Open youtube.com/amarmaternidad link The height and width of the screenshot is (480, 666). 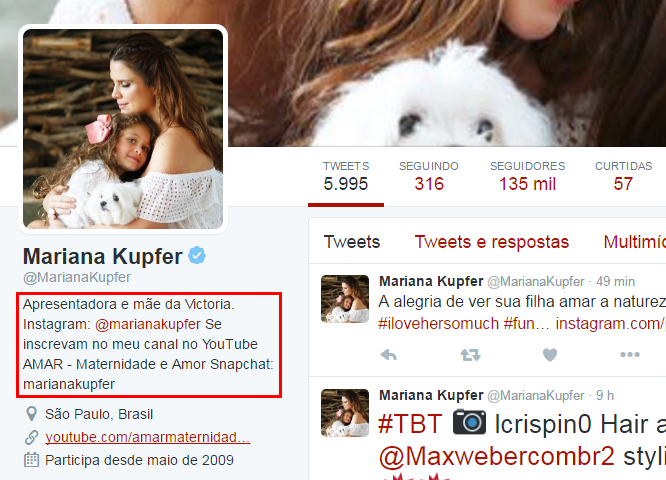coord(148,437)
